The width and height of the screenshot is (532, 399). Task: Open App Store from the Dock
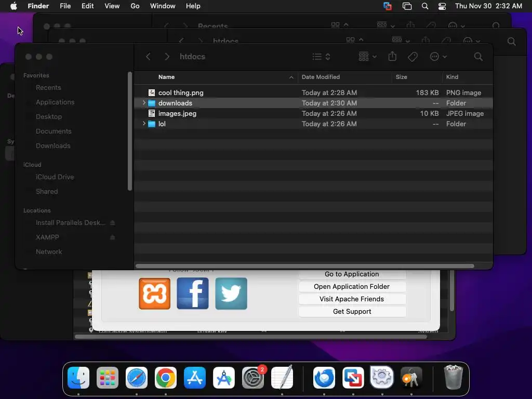pos(195,378)
